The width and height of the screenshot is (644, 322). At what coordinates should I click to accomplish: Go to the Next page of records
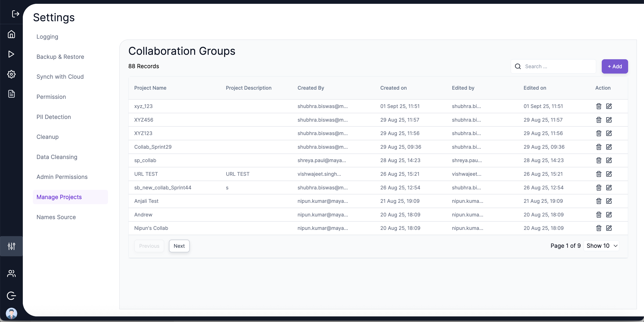(x=179, y=246)
